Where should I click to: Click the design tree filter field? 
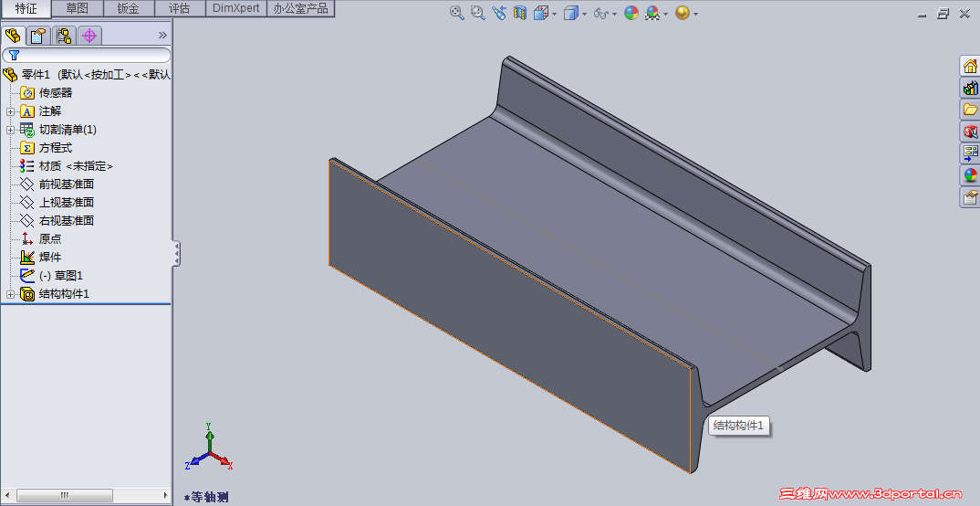tap(87, 55)
